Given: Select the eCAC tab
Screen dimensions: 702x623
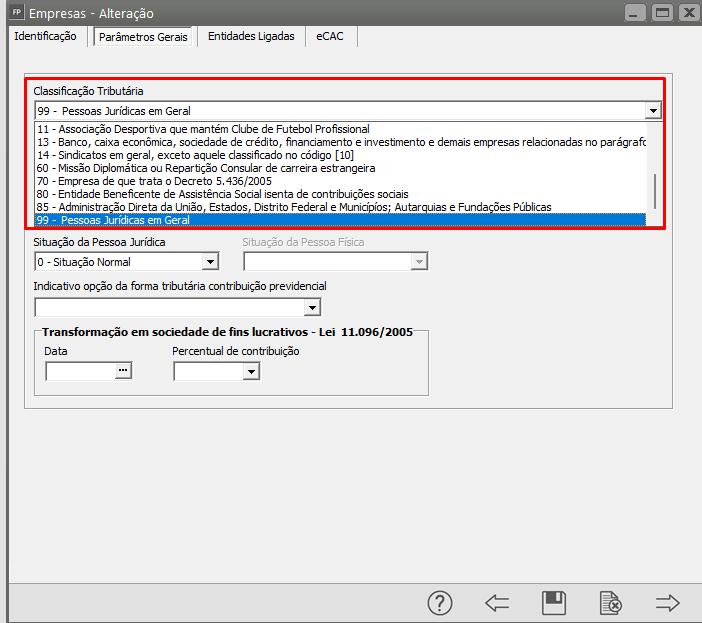Looking at the screenshot, I should (x=331, y=36).
